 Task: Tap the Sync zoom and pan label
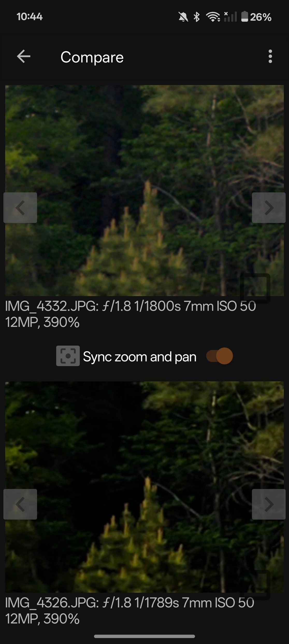coord(140,357)
